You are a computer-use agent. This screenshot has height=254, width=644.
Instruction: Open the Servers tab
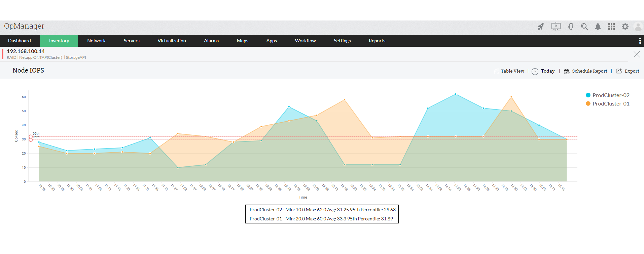click(x=132, y=41)
